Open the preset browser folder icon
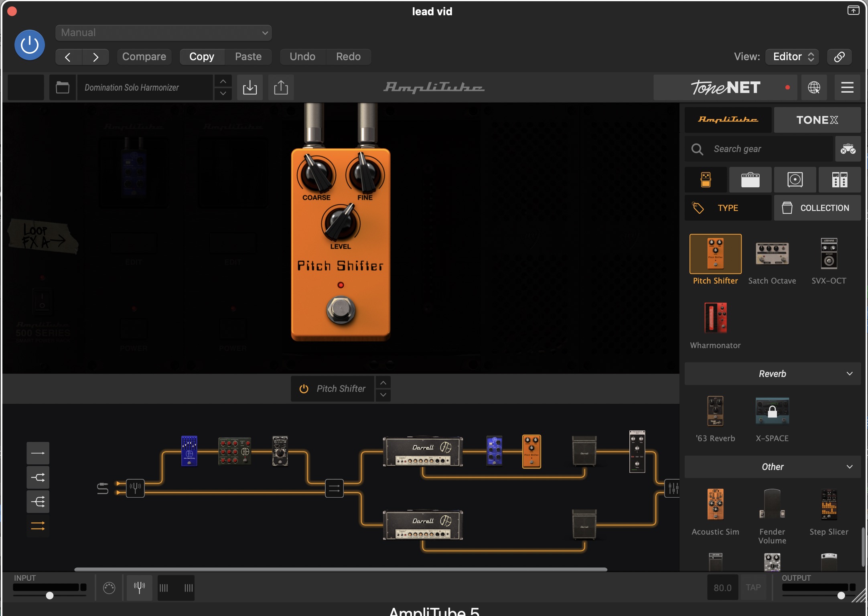This screenshot has height=616, width=868. (63, 87)
